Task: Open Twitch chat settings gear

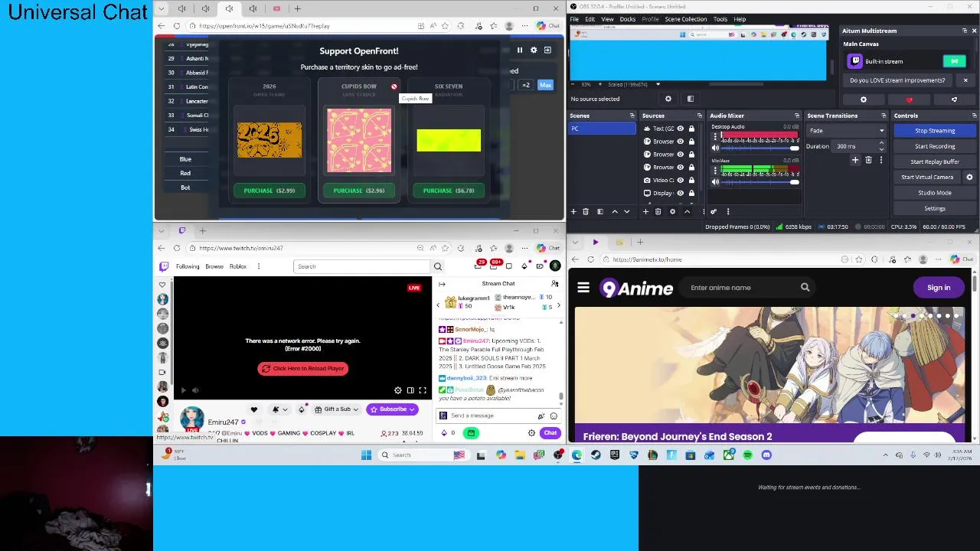Action: coord(531,433)
